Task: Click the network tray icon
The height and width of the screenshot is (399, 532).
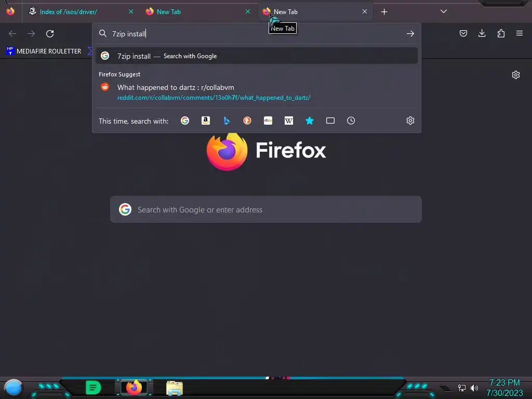Action: (x=461, y=388)
